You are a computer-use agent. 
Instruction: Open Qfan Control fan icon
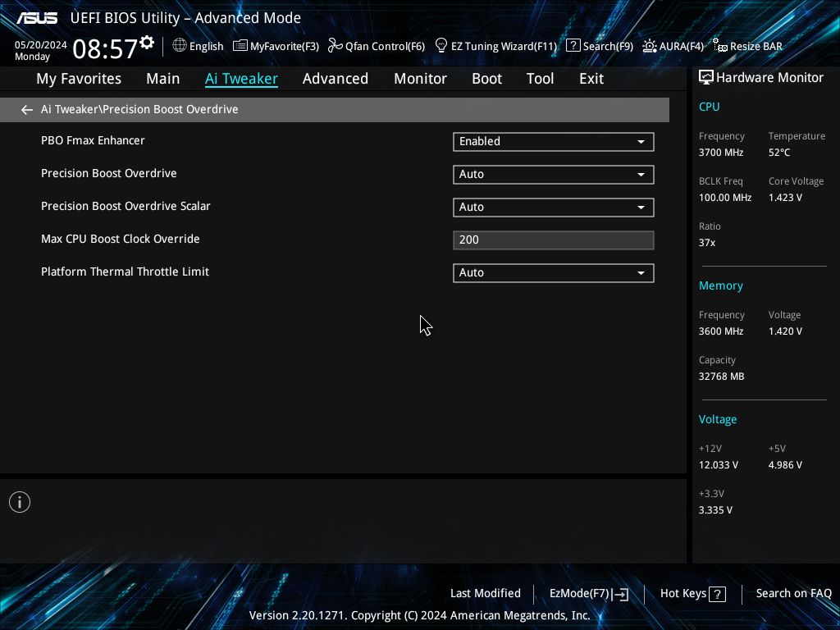336,46
